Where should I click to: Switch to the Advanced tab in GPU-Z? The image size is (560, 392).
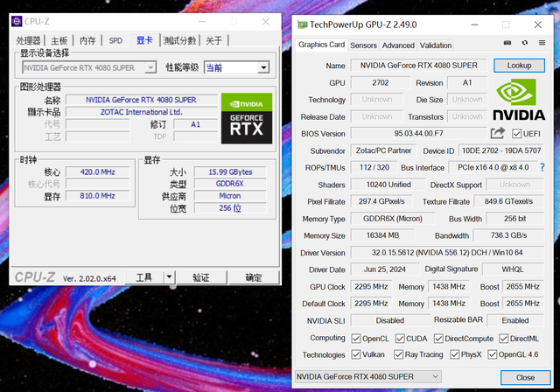coord(398,45)
